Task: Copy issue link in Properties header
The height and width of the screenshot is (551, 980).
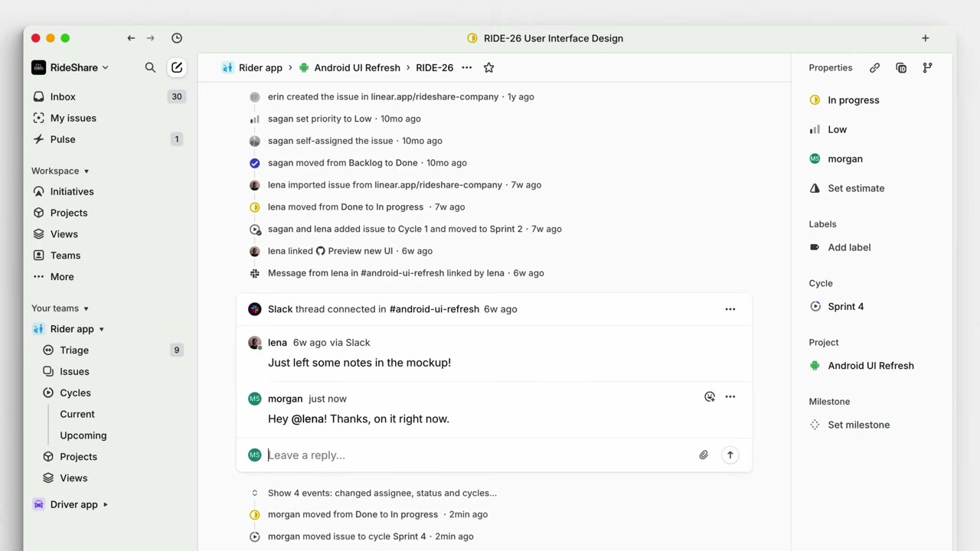Action: [874, 67]
